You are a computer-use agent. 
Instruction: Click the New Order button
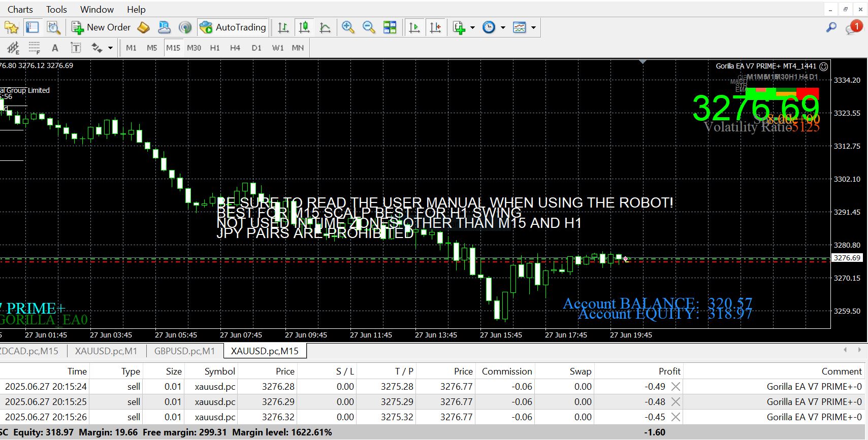[x=102, y=27]
